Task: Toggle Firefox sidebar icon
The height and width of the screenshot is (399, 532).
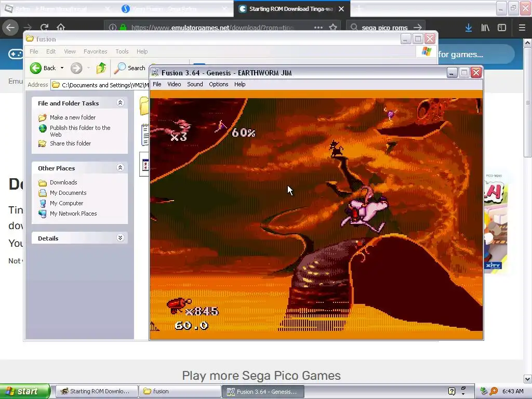Action: [502, 28]
